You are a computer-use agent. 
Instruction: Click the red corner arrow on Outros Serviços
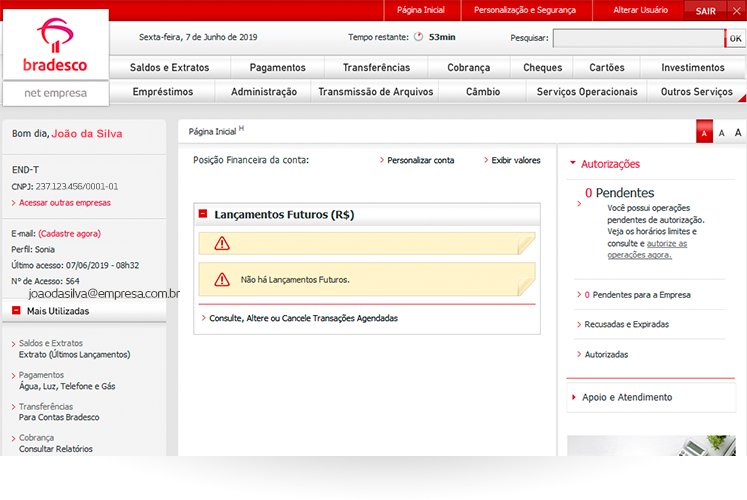(741, 98)
